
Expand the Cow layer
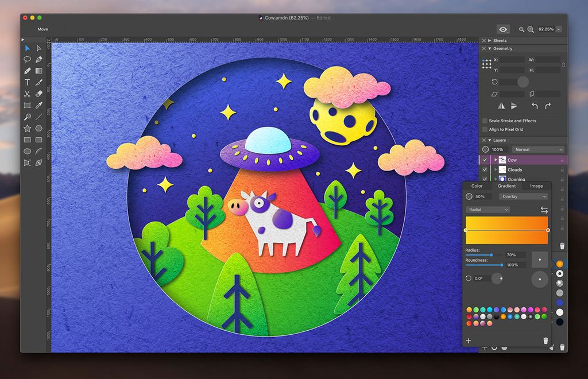tap(496, 160)
